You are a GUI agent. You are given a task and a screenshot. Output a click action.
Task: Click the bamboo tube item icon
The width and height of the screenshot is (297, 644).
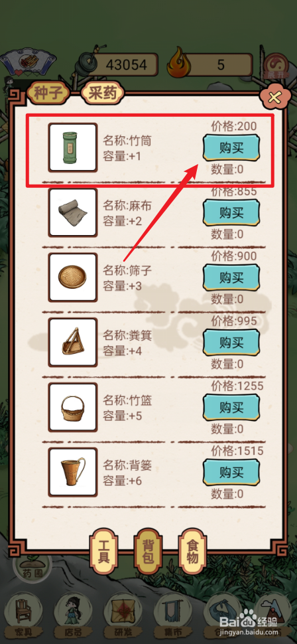tap(73, 147)
